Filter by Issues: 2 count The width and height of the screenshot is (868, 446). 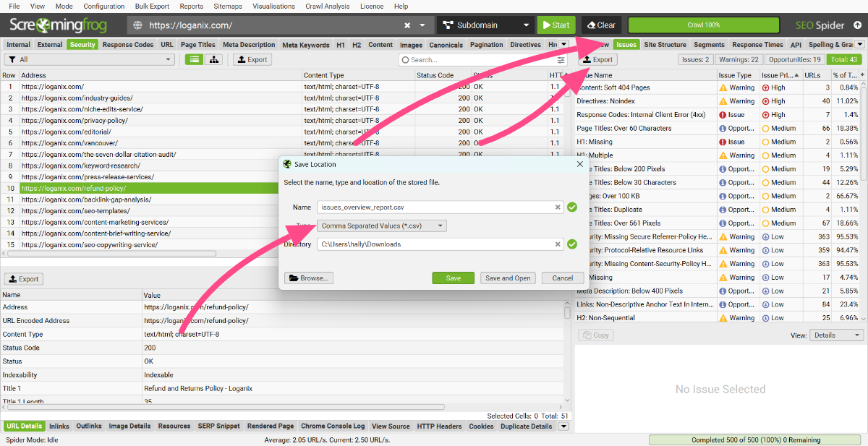694,59
